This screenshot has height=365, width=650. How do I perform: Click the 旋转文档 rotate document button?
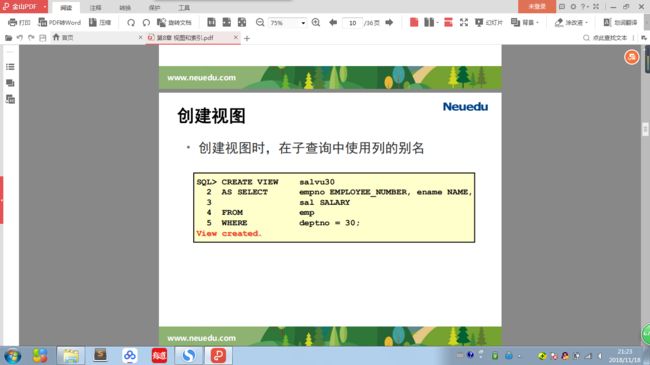pyautogui.click(x=174, y=22)
